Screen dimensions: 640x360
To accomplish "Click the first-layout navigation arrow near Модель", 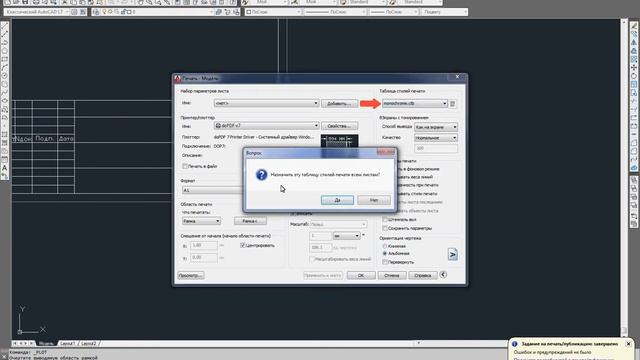I will (x=15, y=344).
